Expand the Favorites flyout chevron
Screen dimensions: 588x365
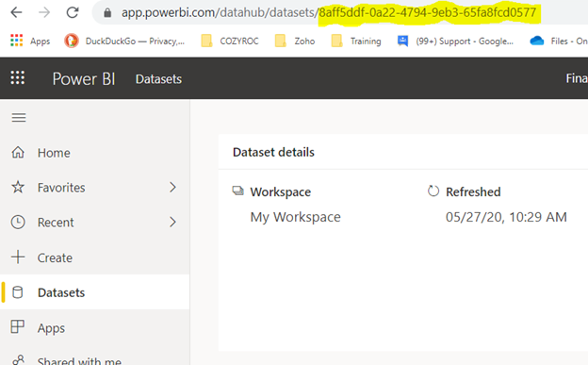172,188
